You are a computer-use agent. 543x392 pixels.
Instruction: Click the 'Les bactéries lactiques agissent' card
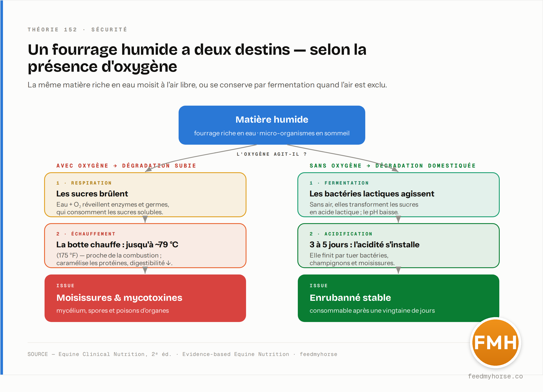click(398, 195)
